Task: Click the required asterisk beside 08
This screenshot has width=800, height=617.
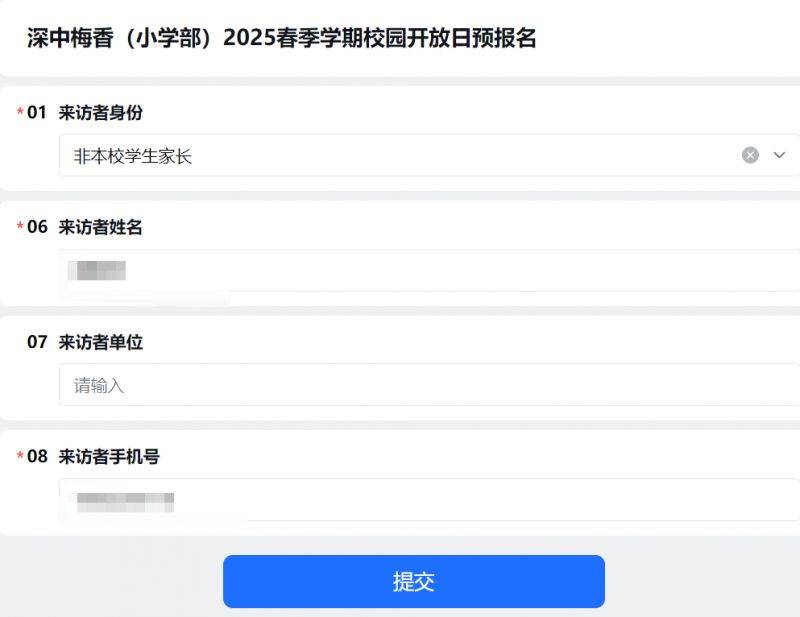Action: click(x=20, y=456)
